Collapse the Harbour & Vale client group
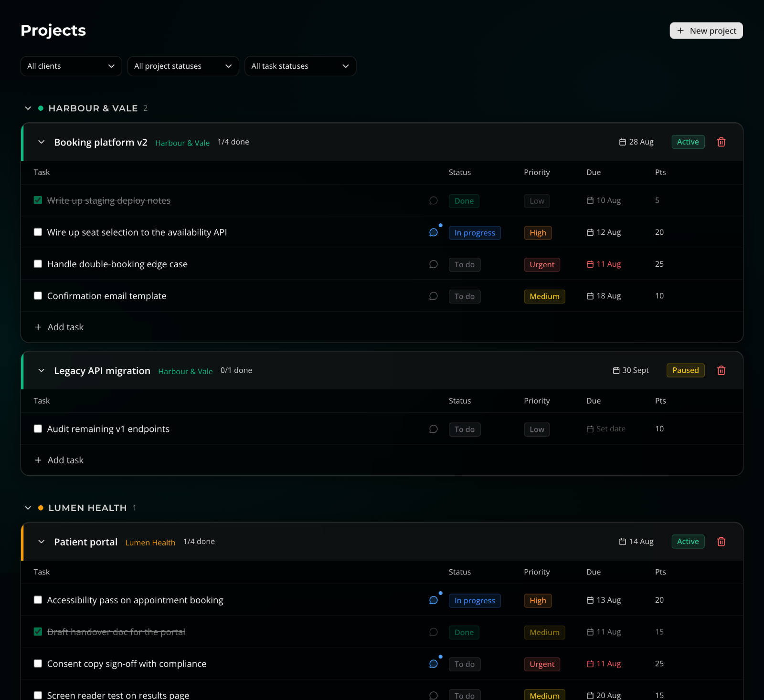 pos(28,108)
